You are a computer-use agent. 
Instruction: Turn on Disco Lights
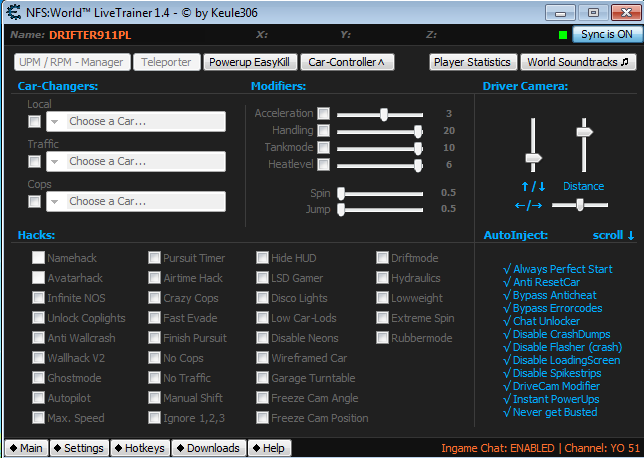tap(262, 298)
